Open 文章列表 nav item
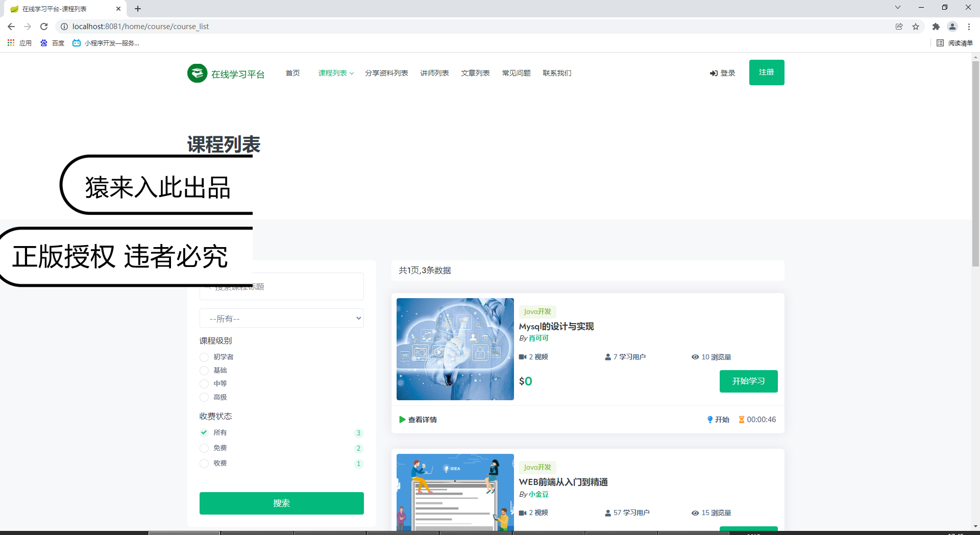980x535 pixels. tap(475, 73)
